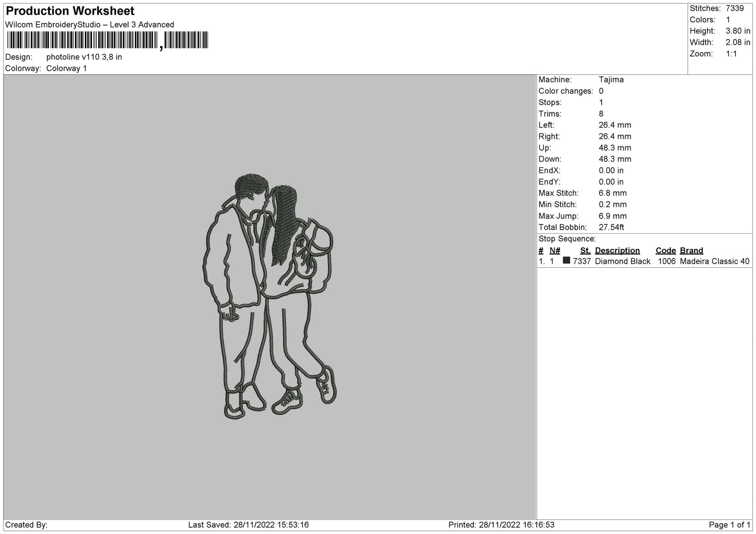The image size is (756, 534).
Task: Click the 'Diamond Black' thread description
Action: (x=623, y=262)
